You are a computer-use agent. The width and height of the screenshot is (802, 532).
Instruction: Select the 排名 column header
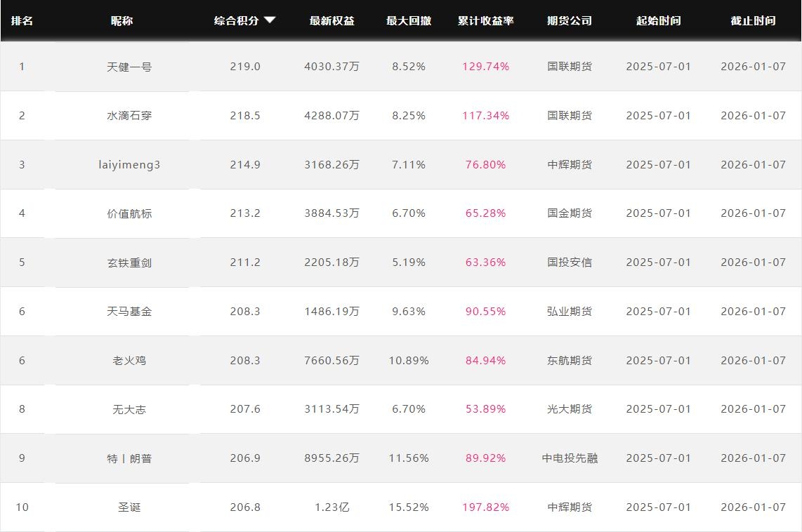click(22, 21)
